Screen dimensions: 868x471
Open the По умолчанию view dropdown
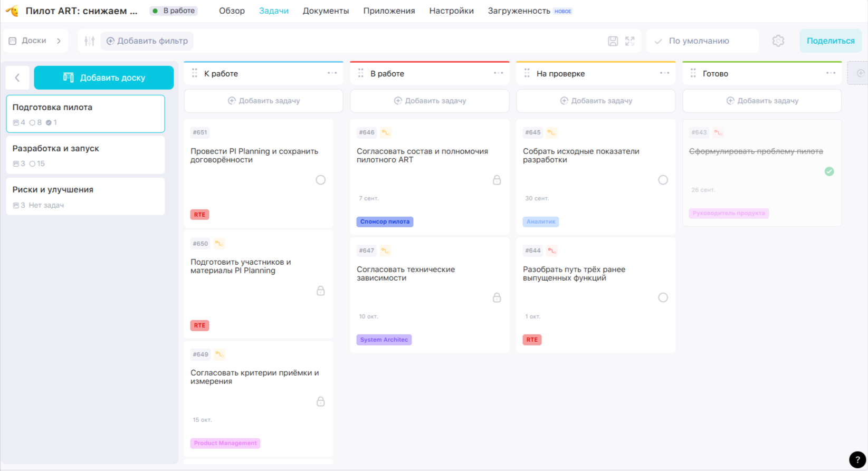(x=702, y=41)
